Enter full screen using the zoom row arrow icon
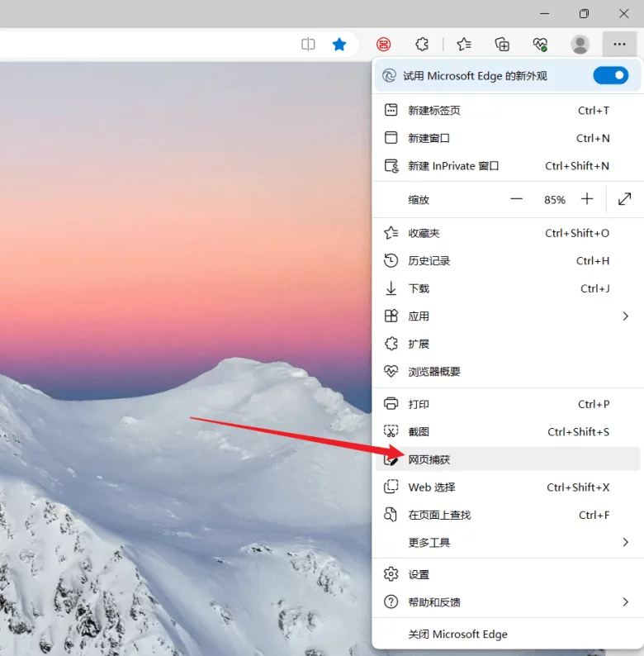Viewport: 644px width, 656px height. (625, 199)
